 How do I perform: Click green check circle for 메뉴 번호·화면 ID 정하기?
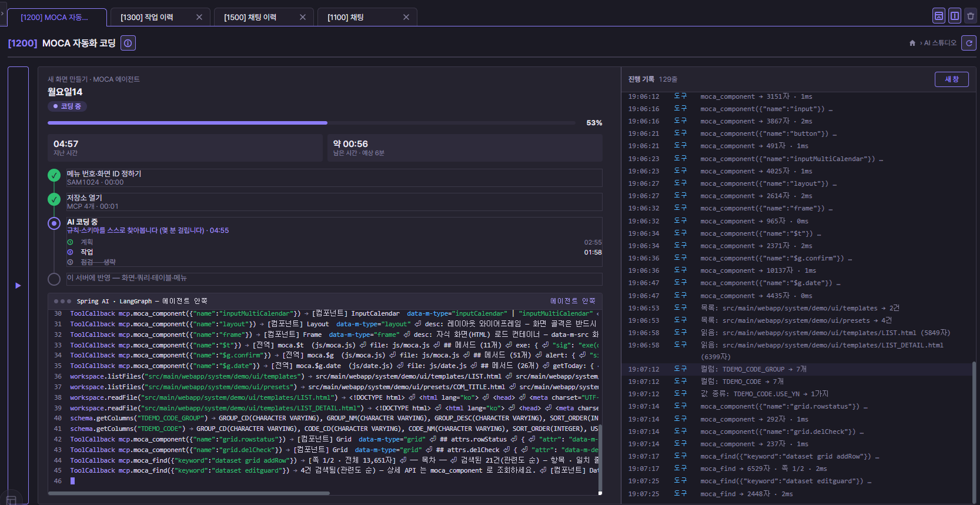coord(54,175)
